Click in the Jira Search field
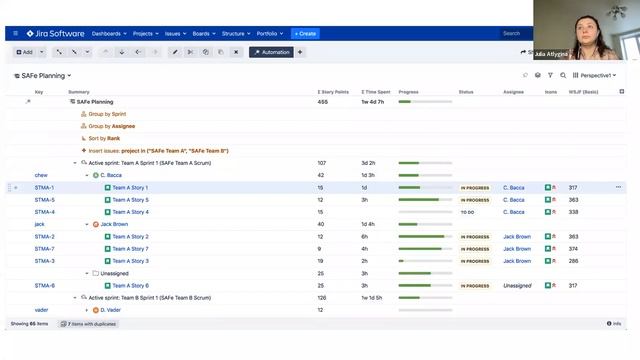Viewport: 640px width, 360px height. [516, 33]
